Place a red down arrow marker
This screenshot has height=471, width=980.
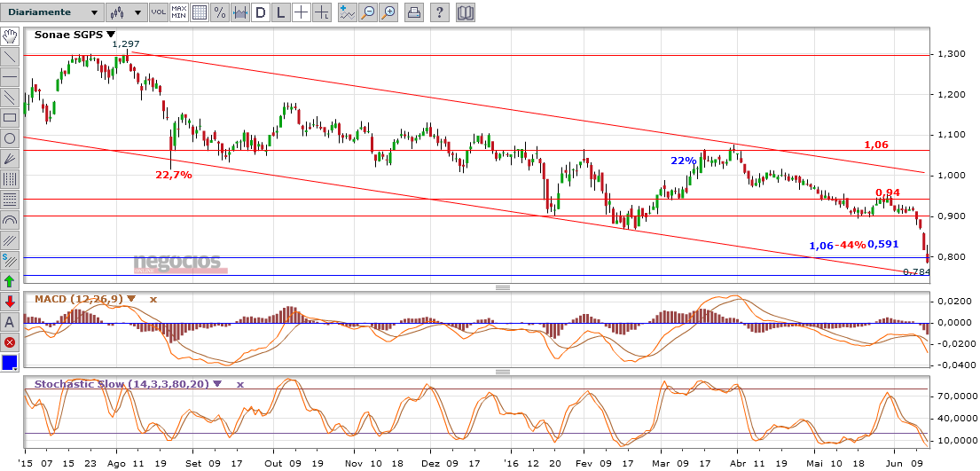point(10,302)
